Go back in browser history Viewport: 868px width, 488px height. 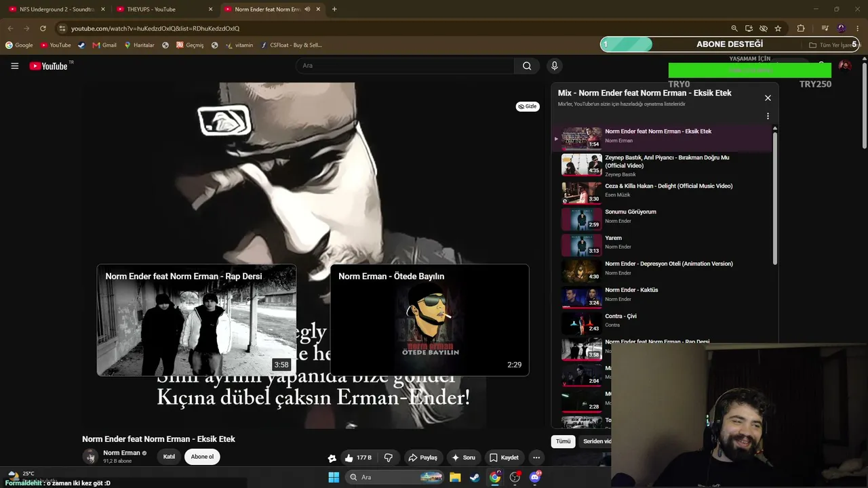10,28
